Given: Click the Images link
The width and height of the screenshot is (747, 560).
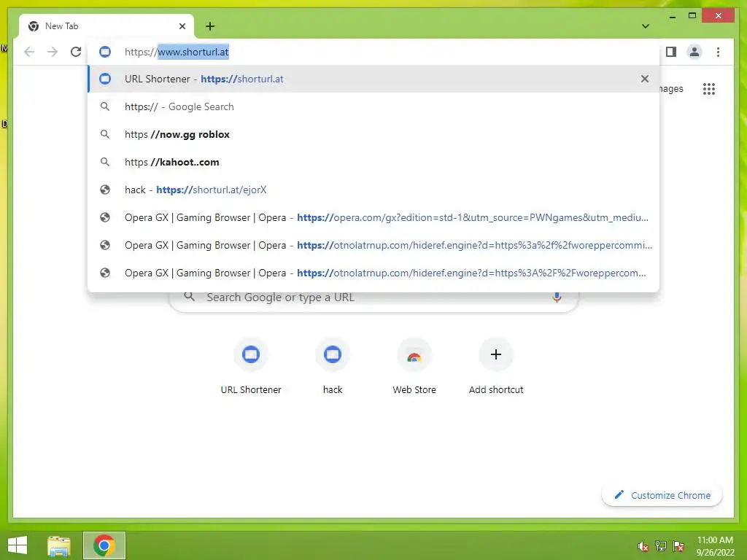Looking at the screenshot, I should tap(671, 89).
